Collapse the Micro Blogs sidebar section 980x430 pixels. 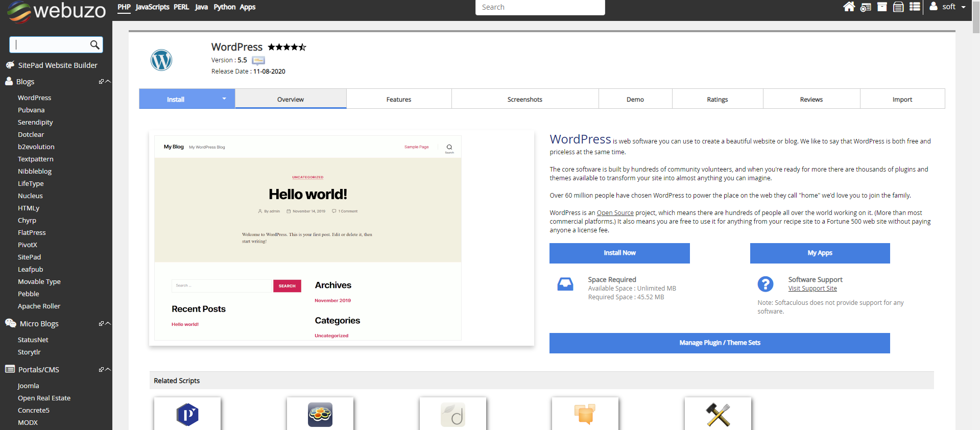coord(108,324)
